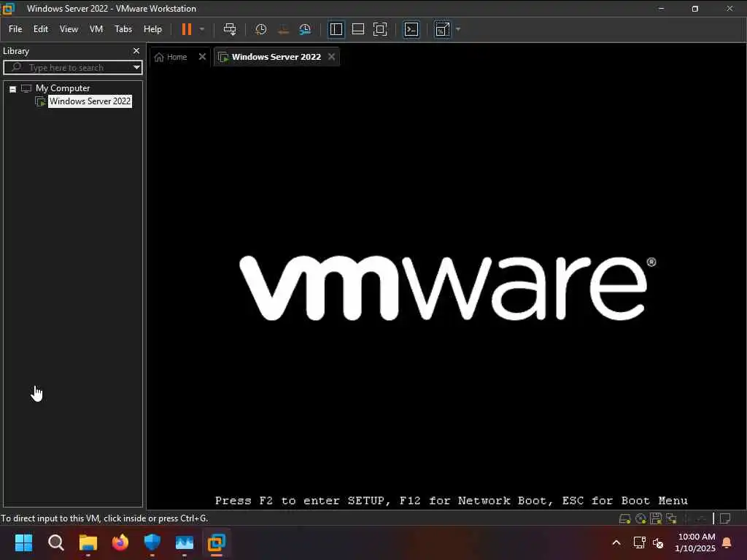This screenshot has height=560, width=747.
Task: Toggle the console view button
Action: [x=411, y=29]
